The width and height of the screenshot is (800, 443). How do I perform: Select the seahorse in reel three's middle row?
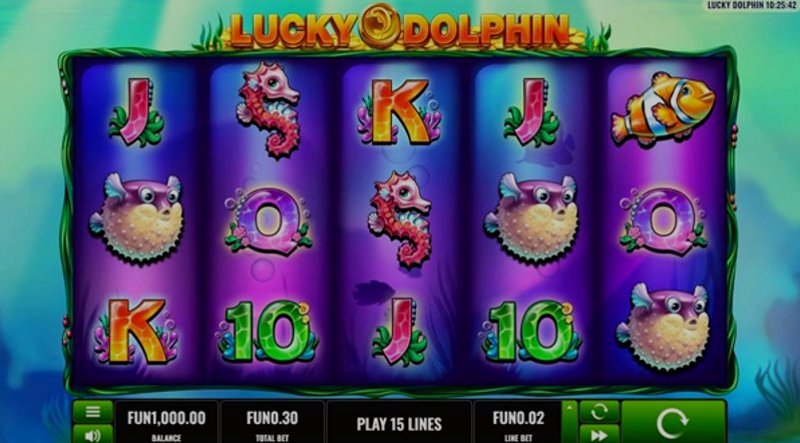click(x=401, y=218)
